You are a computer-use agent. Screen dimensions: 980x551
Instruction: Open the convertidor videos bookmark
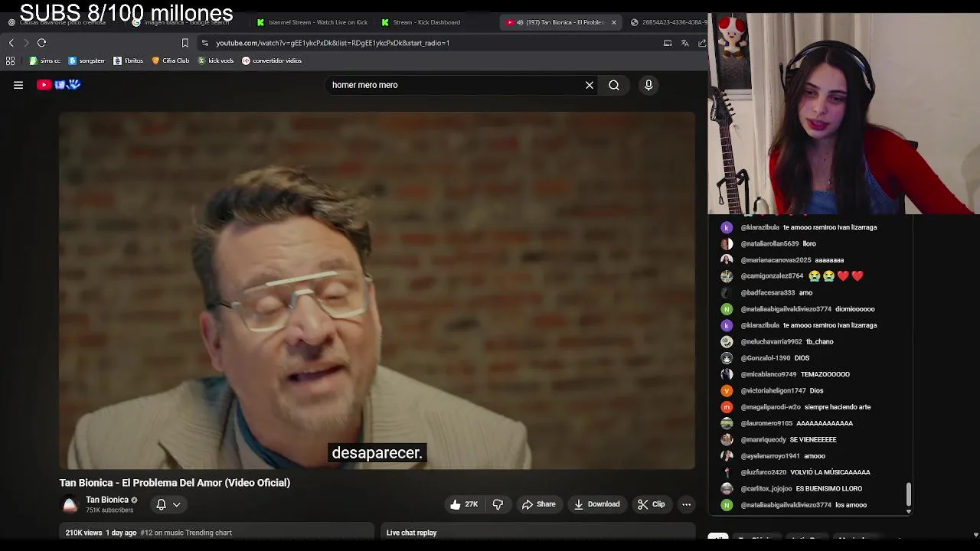pos(272,60)
